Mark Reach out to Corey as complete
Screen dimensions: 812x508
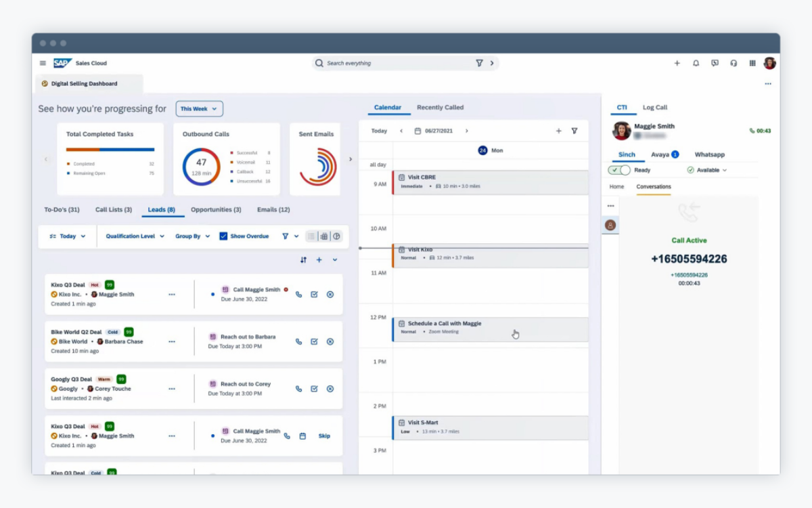pyautogui.click(x=314, y=389)
